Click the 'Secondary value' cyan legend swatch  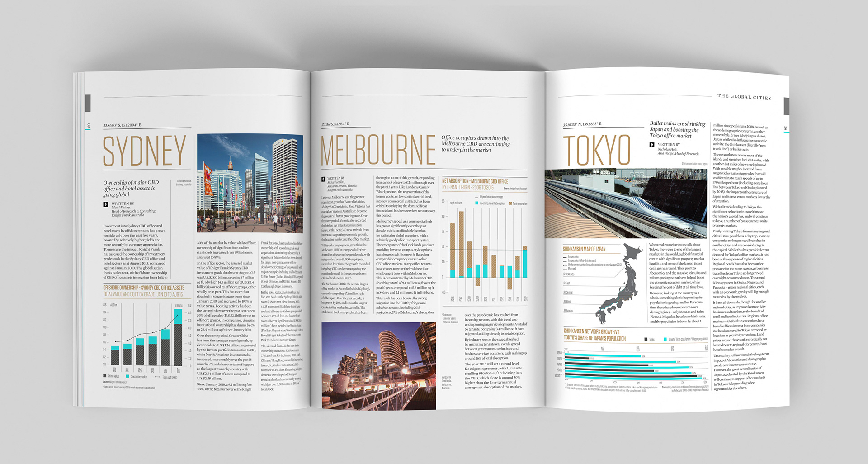click(127, 376)
